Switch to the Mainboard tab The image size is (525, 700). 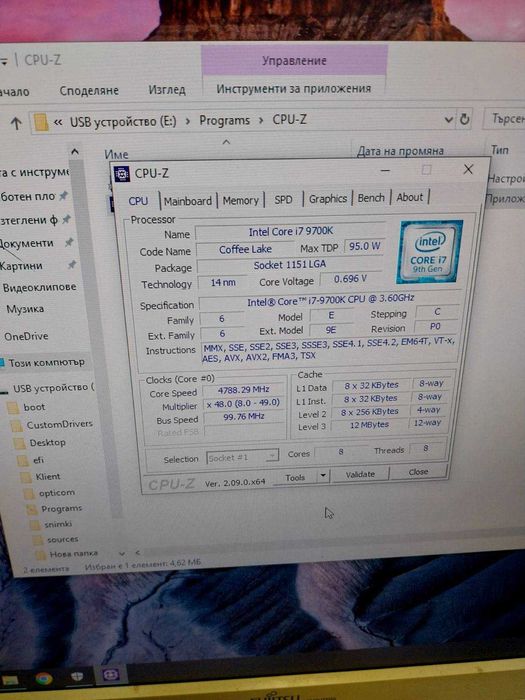click(188, 201)
